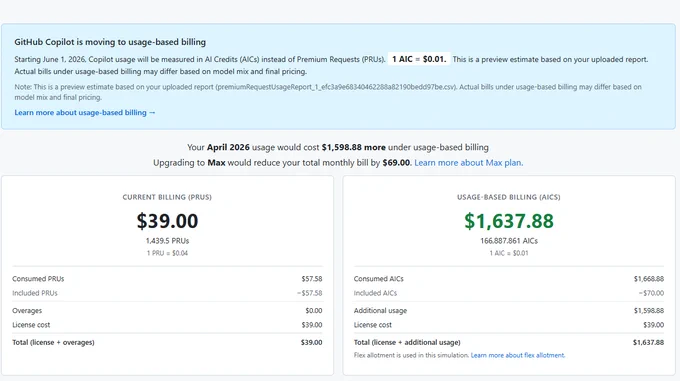Click the '1 AIC = $0.01.' badge
The width and height of the screenshot is (680, 381).
coord(419,59)
